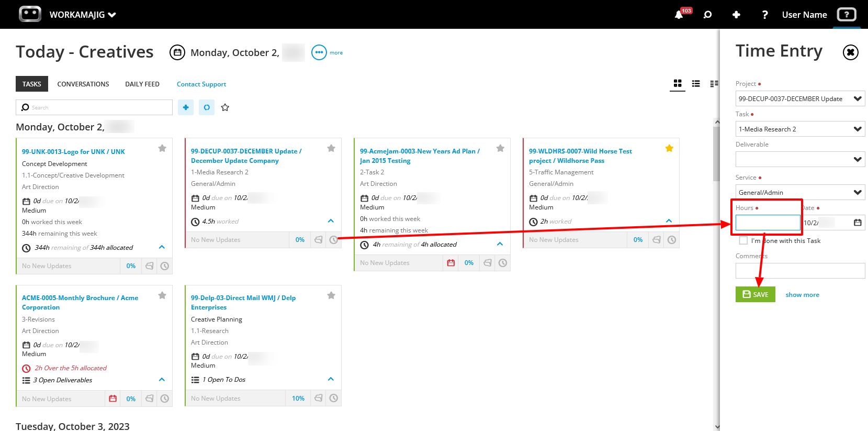This screenshot has height=431, width=868.
Task: Star the DECUP-0037 December Update card
Action: click(331, 148)
